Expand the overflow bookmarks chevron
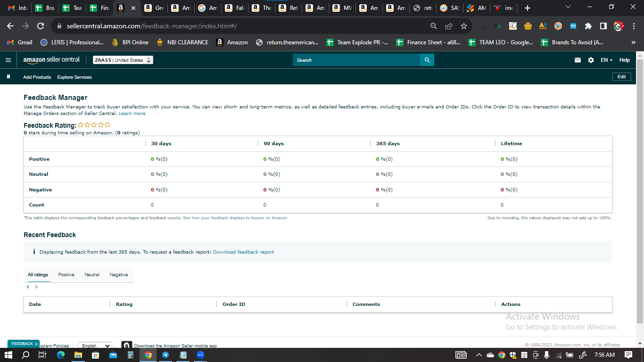This screenshot has width=644, height=362. 633,42
